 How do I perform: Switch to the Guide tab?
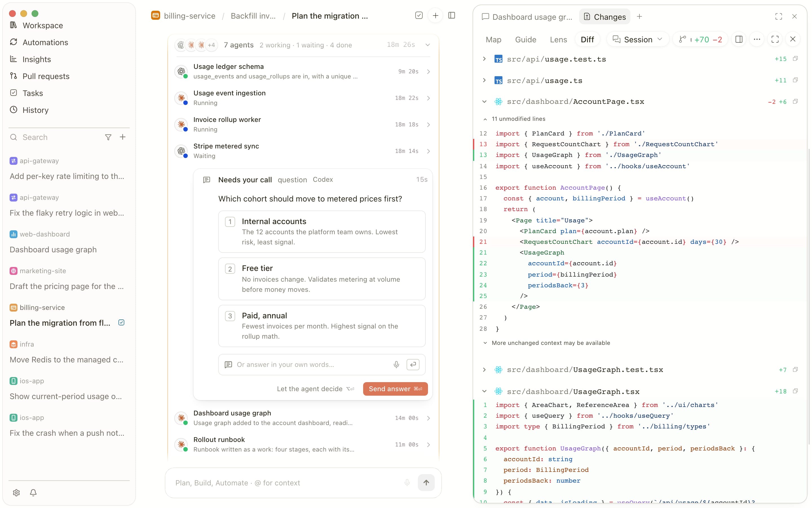(x=526, y=40)
